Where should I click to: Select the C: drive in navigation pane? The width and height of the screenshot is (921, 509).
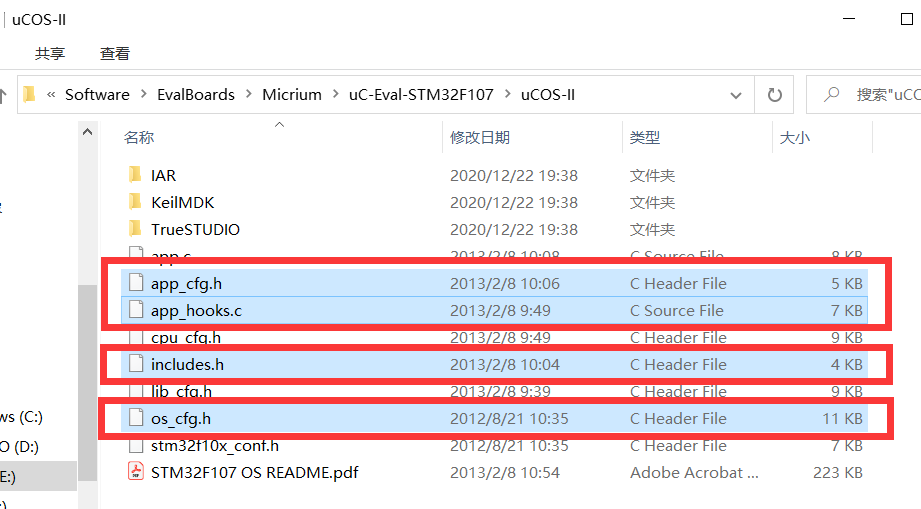[21, 417]
